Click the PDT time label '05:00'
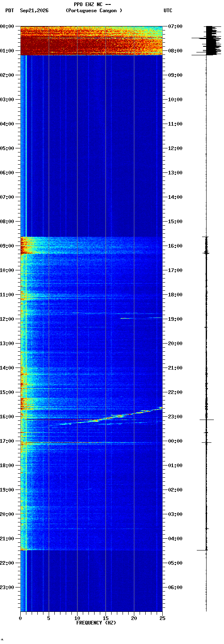This screenshot has height=644, width=224. (x=7, y=148)
